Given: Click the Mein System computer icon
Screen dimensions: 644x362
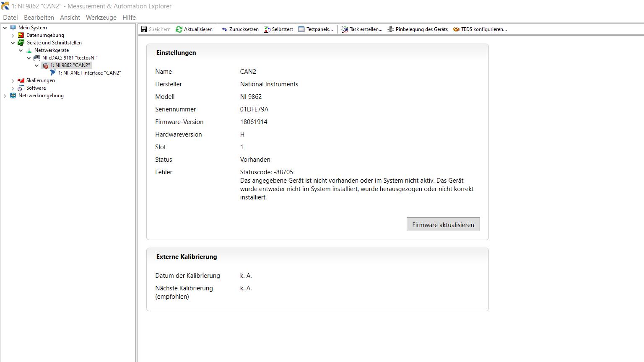Looking at the screenshot, I should click(13, 28).
